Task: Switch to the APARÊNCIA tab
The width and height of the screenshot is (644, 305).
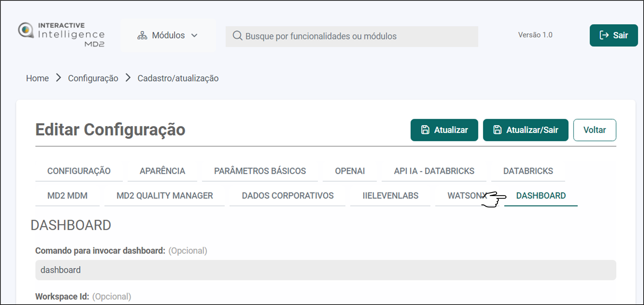Action: pos(162,171)
